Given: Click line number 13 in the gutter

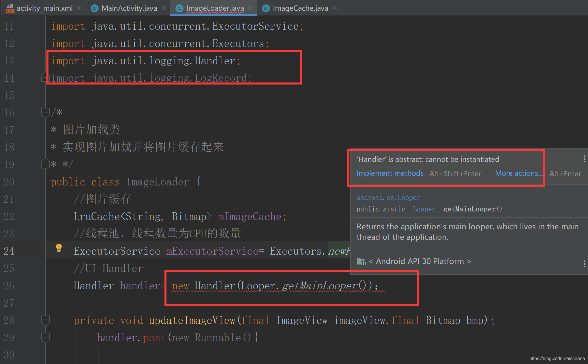Looking at the screenshot, I should [x=9, y=61].
